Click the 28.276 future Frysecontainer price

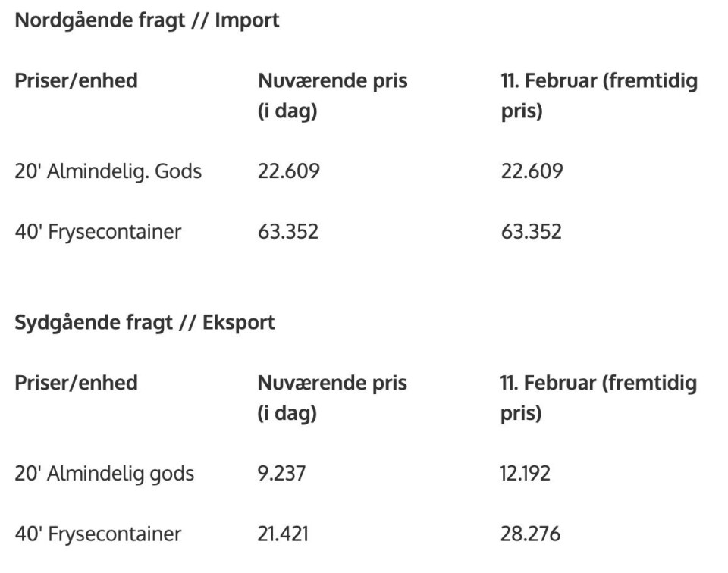531,534
